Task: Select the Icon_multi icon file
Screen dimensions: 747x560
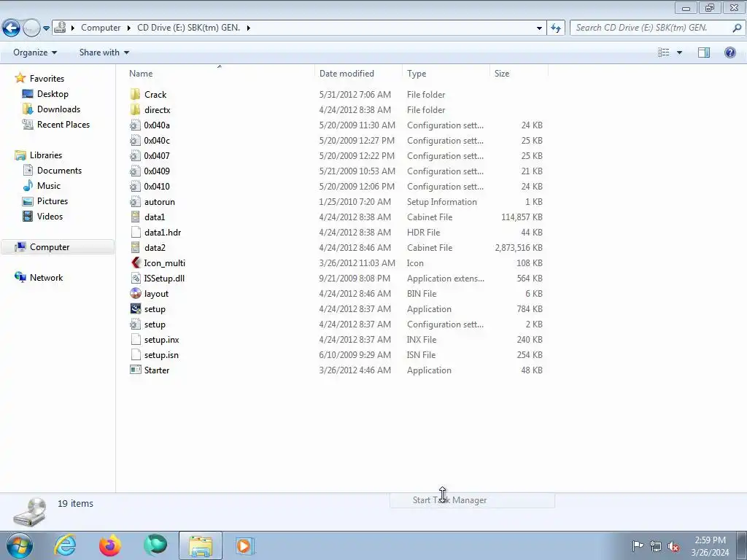Action: (x=135, y=262)
